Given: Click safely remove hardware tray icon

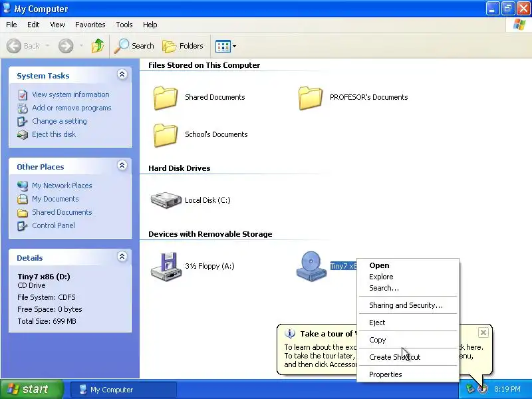Looking at the screenshot, I should click(470, 389).
